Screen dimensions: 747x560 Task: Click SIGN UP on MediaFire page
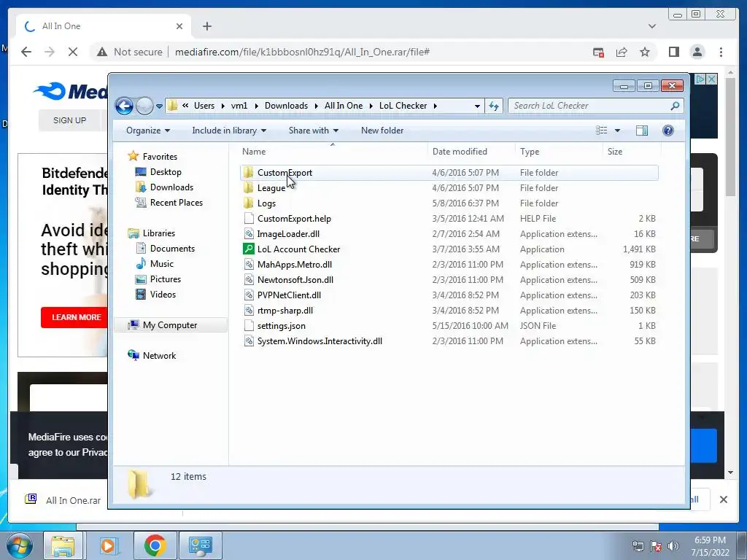point(69,120)
